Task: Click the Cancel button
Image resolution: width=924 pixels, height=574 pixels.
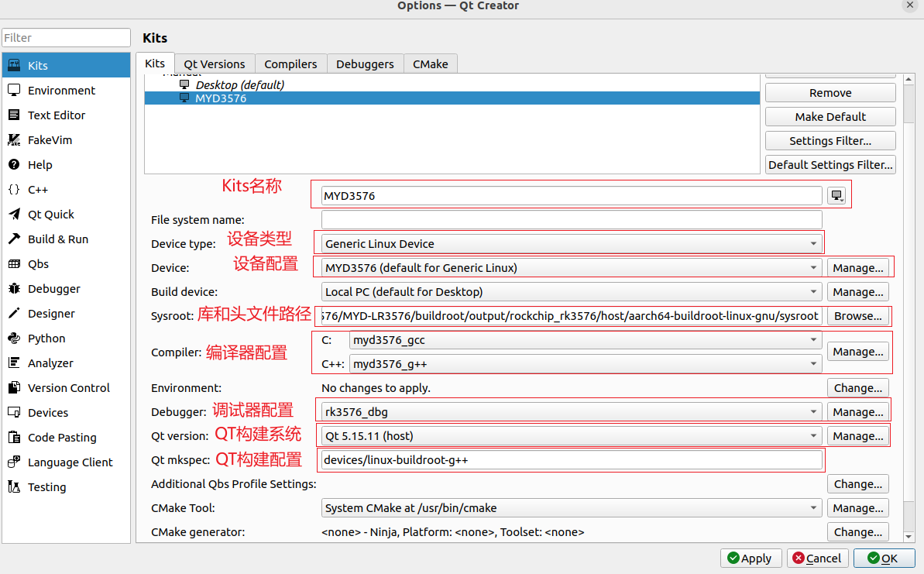Action: pos(817,558)
